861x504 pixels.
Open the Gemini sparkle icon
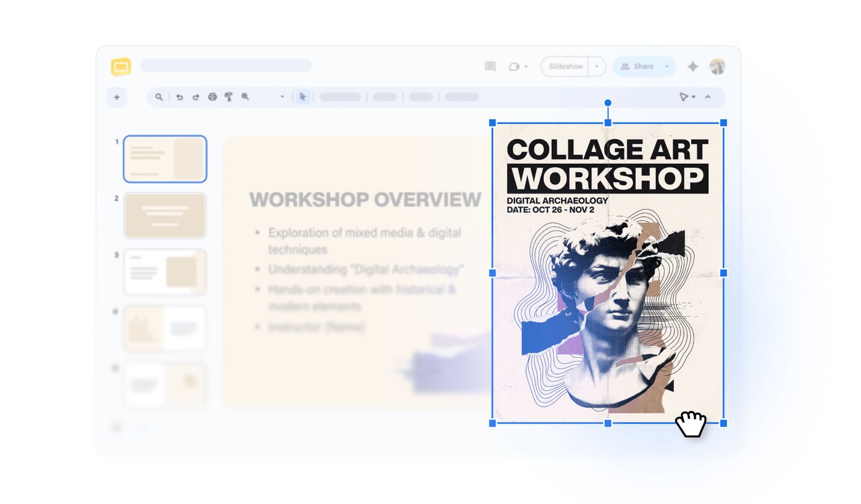point(693,66)
